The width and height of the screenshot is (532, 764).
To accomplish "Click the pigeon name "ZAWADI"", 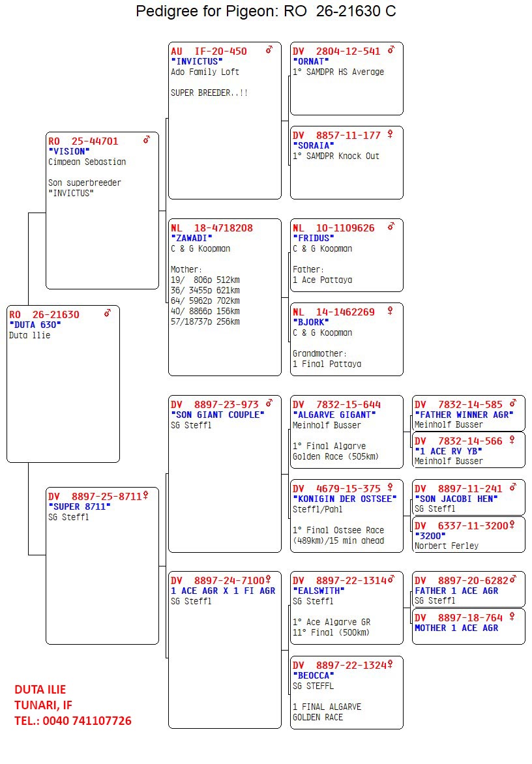I will coord(192,239).
